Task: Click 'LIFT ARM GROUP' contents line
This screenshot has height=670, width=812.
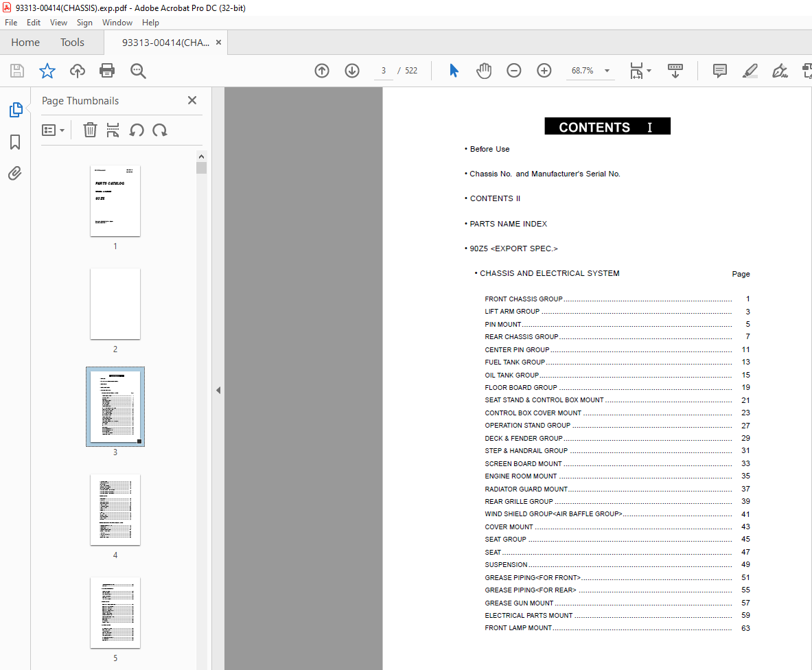Action: click(x=617, y=312)
